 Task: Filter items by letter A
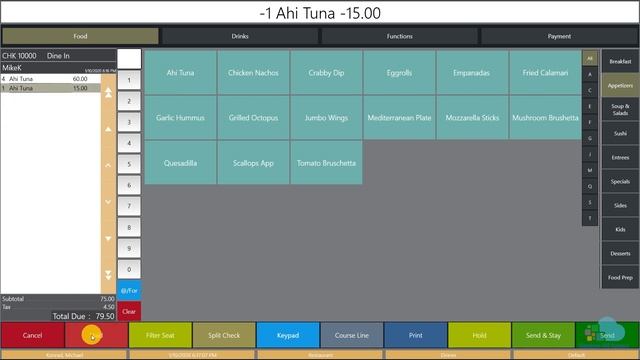tap(590, 74)
